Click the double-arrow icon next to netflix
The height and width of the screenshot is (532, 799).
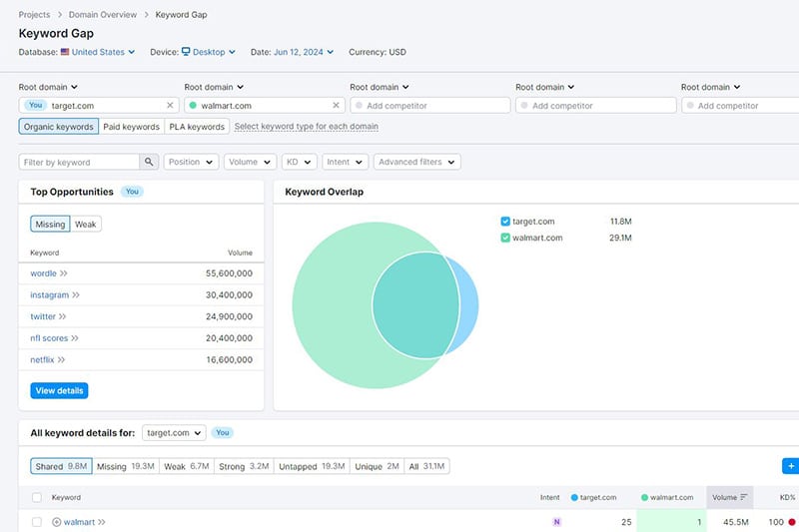(x=61, y=360)
